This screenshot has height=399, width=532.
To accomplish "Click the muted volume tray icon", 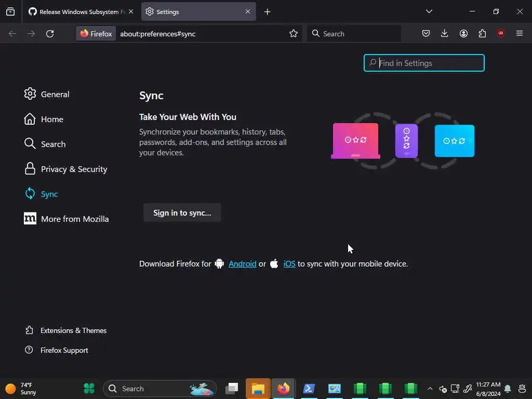I will pyautogui.click(x=443, y=389).
